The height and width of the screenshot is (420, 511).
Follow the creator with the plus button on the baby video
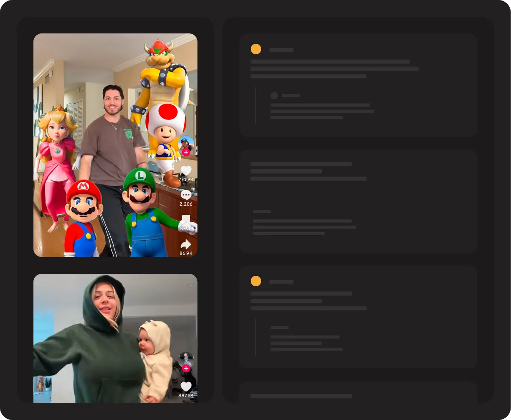point(186,368)
